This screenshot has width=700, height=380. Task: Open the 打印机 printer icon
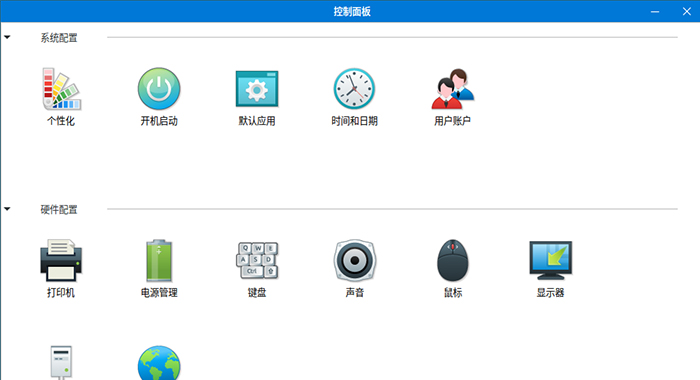[61, 260]
